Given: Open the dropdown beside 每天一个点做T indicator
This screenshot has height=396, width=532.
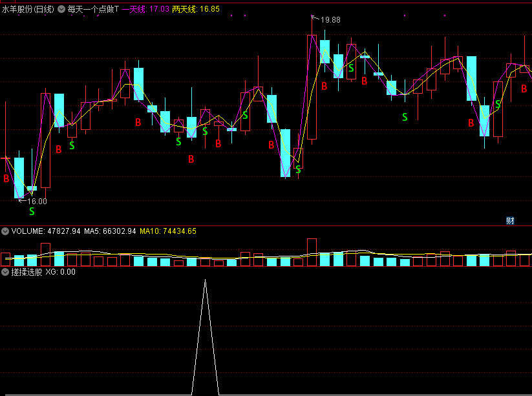Looking at the screenshot, I should tap(61, 9).
